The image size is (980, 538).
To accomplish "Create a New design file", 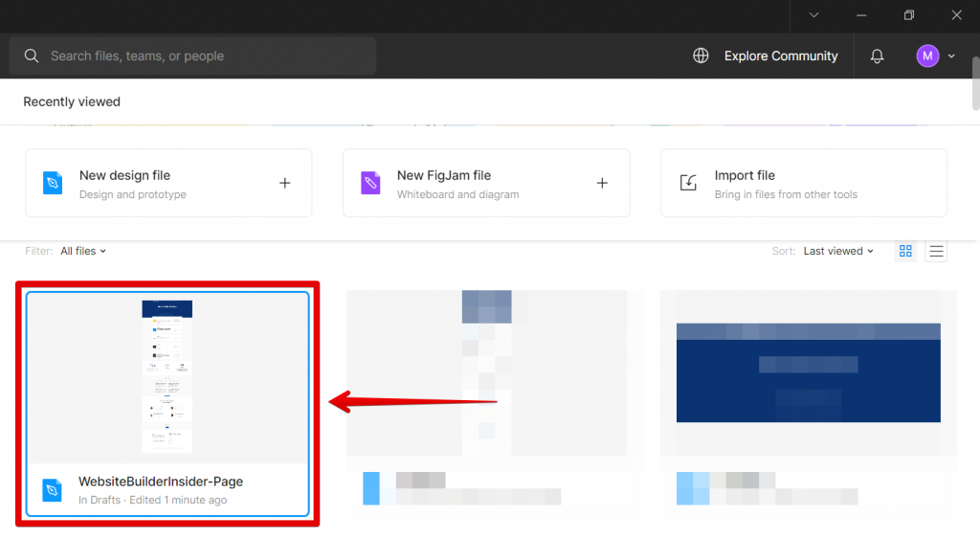I will coord(124,176).
